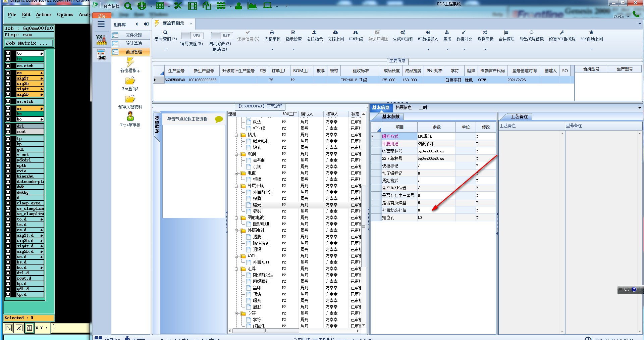Image resolution: width=644 pixels, height=340 pixels.
Task: Toggle visibility box of 'to' layer
Action: [8, 53]
